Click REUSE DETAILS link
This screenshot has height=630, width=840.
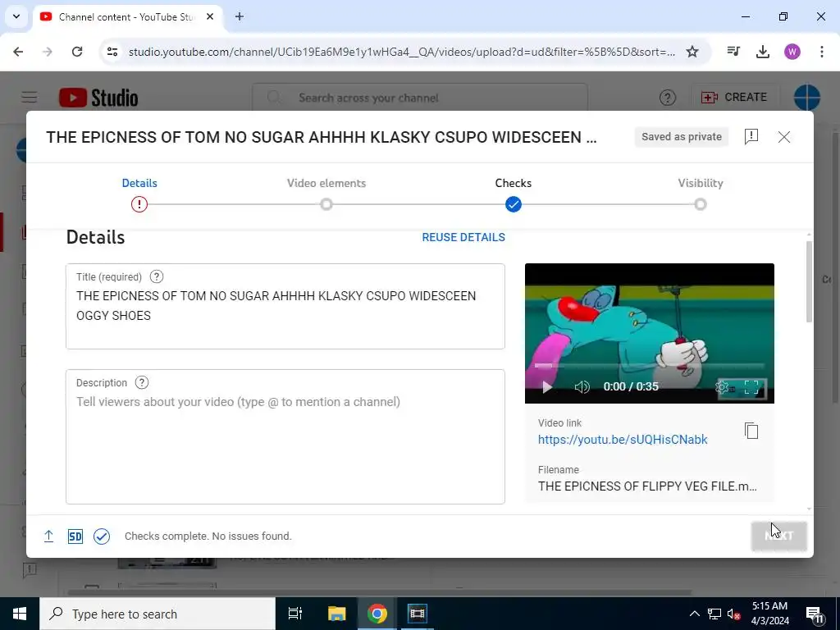tap(463, 237)
